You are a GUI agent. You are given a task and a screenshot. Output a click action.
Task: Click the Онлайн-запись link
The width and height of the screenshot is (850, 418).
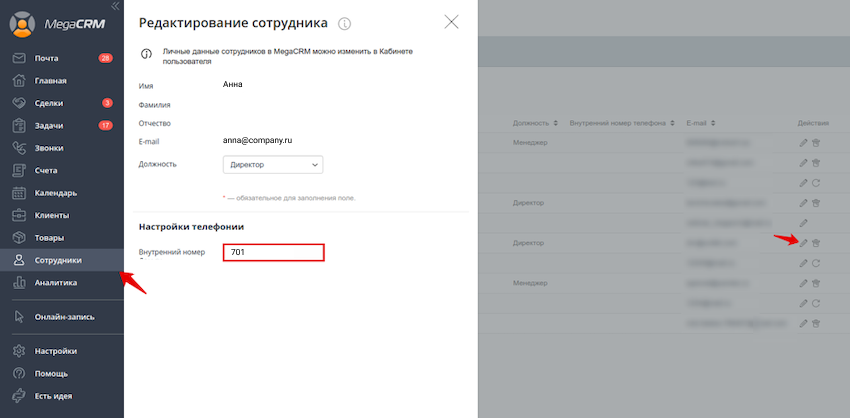tap(63, 317)
